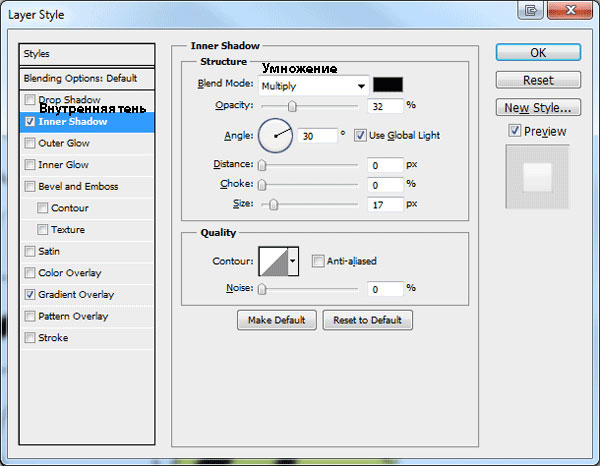Screen dimensions: 600x466
Task: Click the Choke value field
Action: 385,185
